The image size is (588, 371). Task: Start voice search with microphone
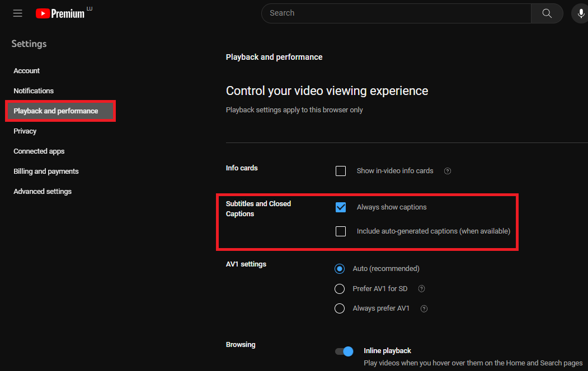pos(581,13)
